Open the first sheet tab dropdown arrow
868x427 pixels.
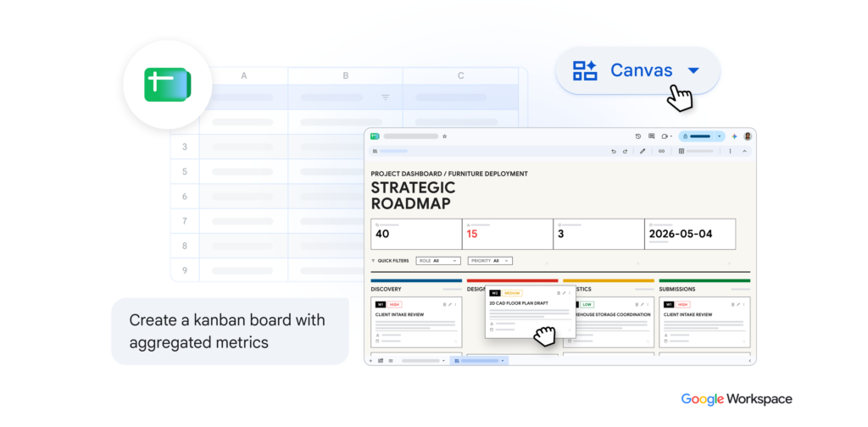[444, 361]
